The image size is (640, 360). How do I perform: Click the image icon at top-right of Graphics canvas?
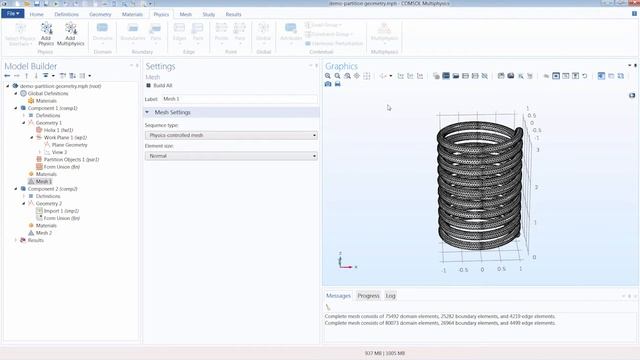(x=632, y=96)
